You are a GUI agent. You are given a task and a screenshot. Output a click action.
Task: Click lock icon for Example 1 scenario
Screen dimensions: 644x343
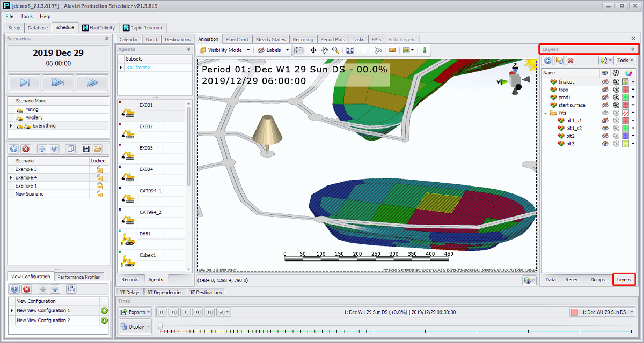99,185
